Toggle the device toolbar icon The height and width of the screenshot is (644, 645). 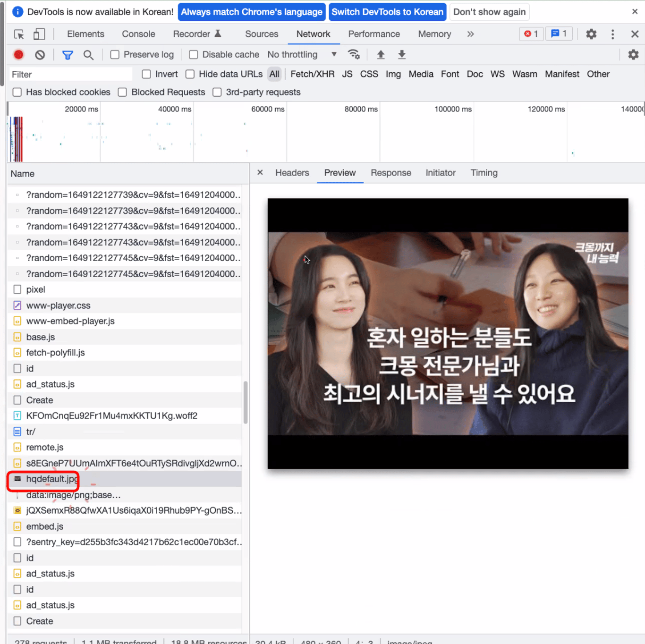[x=39, y=34]
